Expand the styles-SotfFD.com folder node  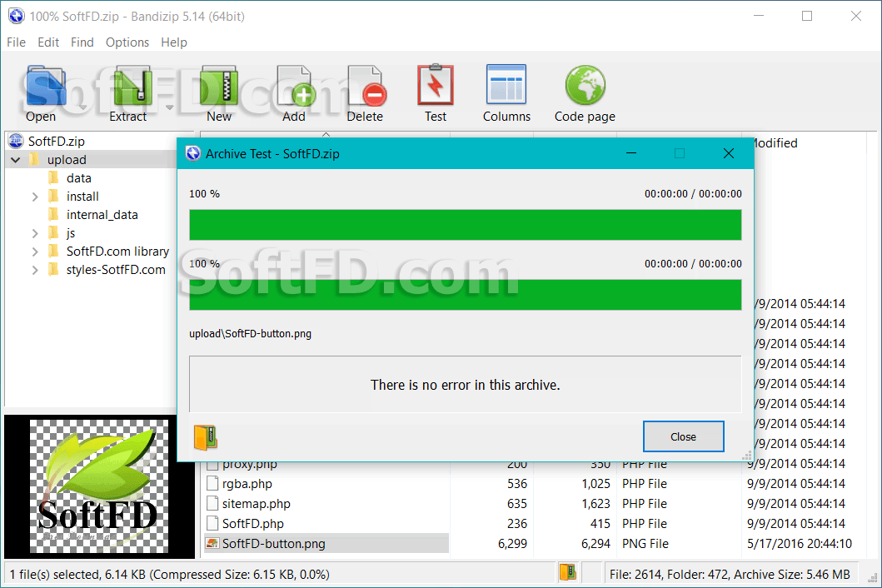click(x=35, y=270)
